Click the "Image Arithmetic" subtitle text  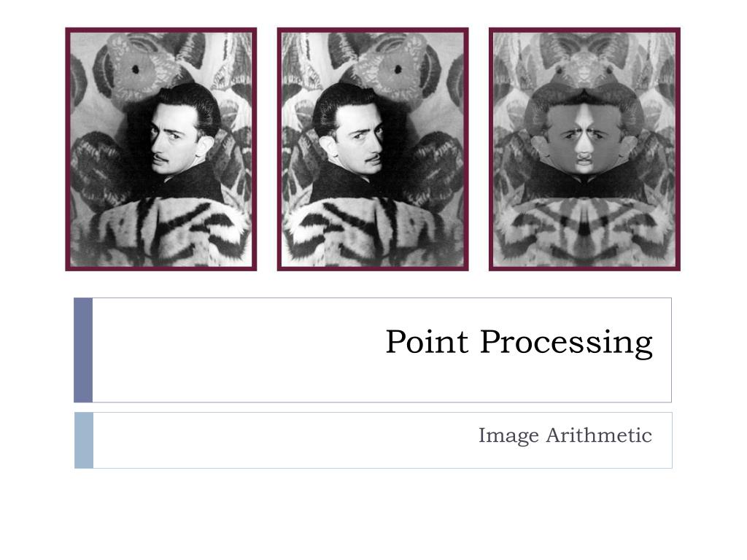click(x=565, y=436)
